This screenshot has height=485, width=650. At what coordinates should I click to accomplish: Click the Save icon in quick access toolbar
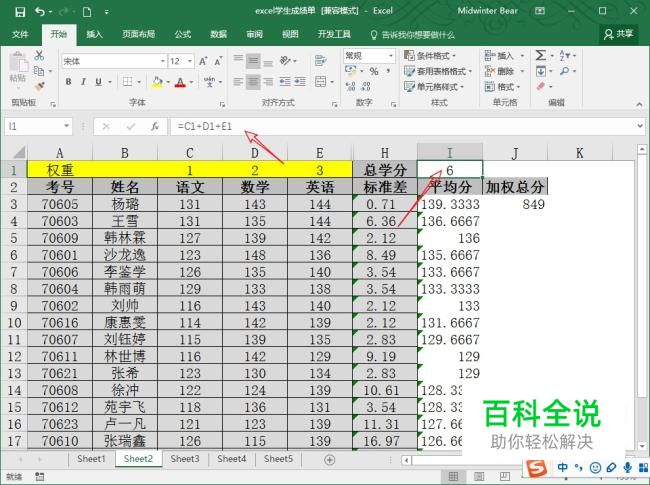pyautogui.click(x=19, y=12)
